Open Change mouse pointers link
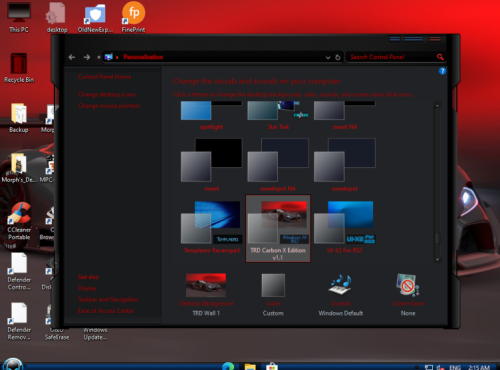The image size is (500, 370). (x=109, y=106)
